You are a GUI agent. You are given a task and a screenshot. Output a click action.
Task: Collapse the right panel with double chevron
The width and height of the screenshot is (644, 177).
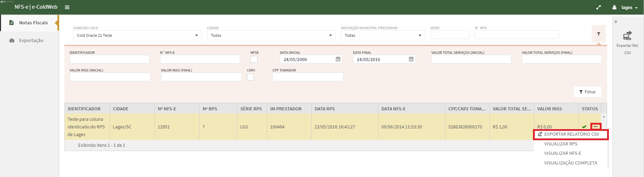point(615,22)
